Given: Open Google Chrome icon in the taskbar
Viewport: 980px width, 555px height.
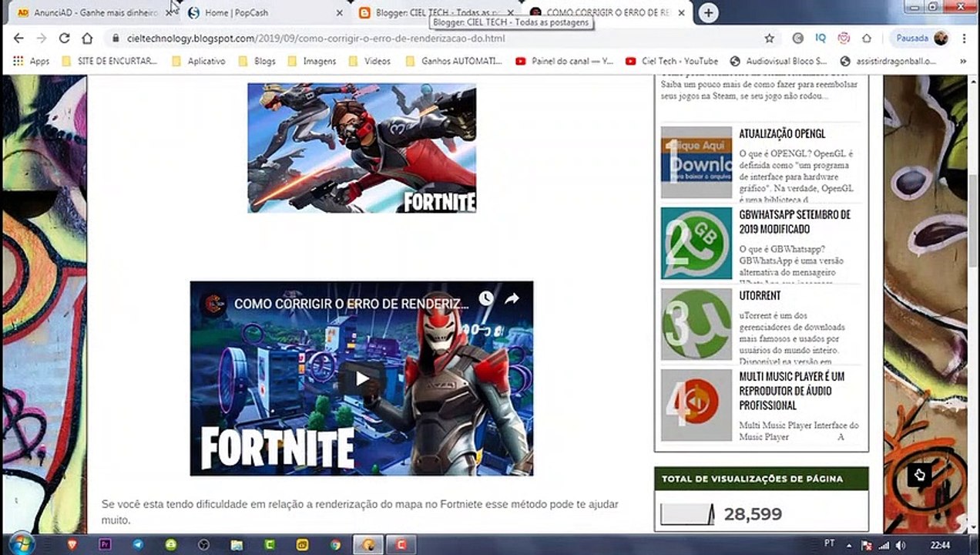Looking at the screenshot, I should tap(335, 544).
